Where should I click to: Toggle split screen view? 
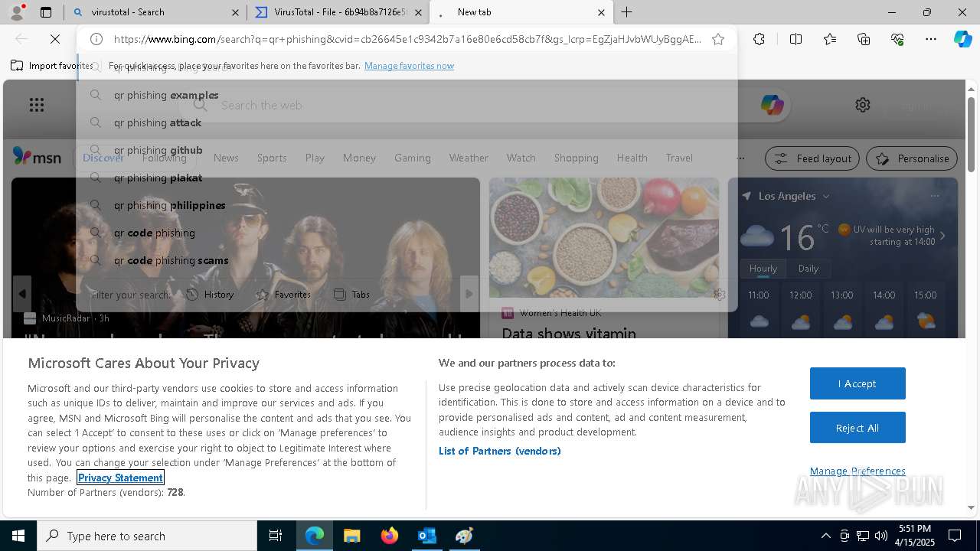pyautogui.click(x=795, y=39)
